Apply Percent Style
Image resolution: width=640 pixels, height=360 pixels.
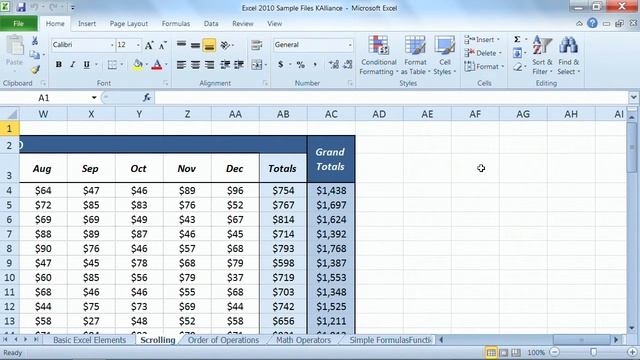301,64
